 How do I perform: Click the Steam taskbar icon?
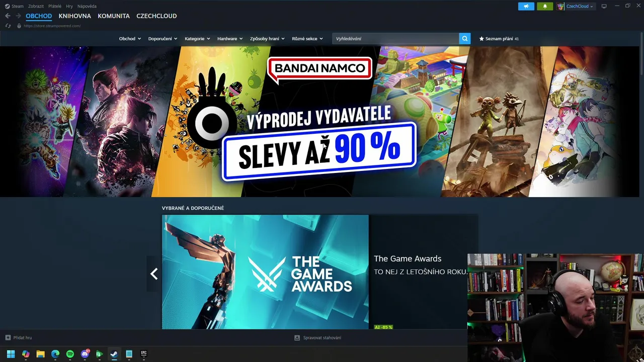click(114, 354)
